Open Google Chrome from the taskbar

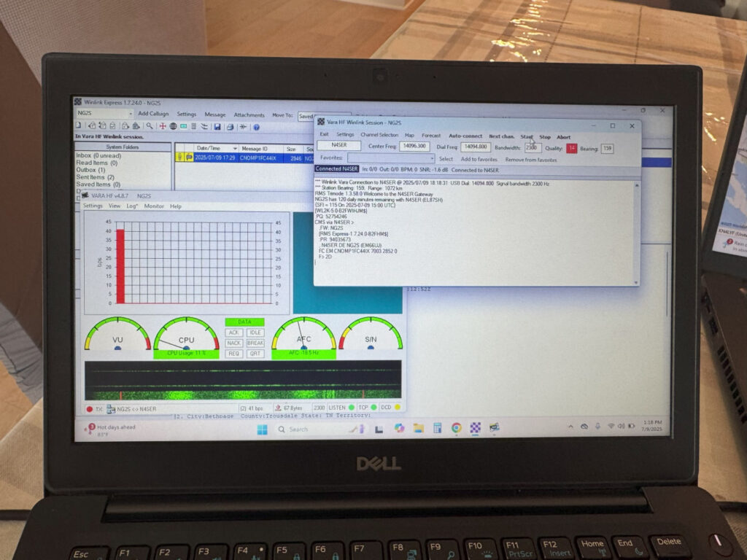(x=457, y=428)
